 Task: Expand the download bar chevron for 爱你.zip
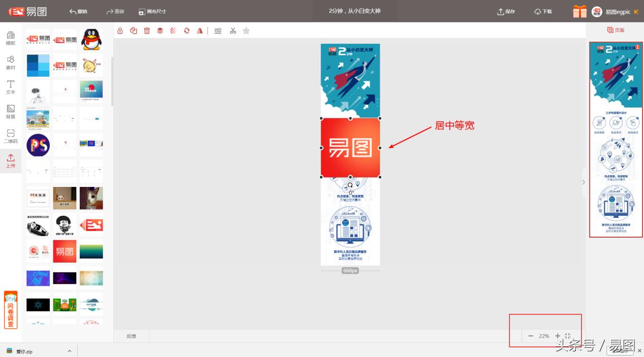click(x=70, y=351)
